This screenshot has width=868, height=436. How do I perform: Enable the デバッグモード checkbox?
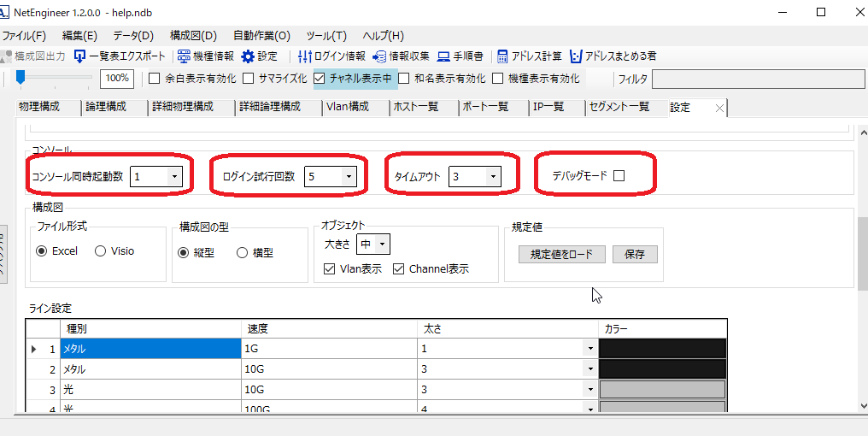tap(619, 176)
